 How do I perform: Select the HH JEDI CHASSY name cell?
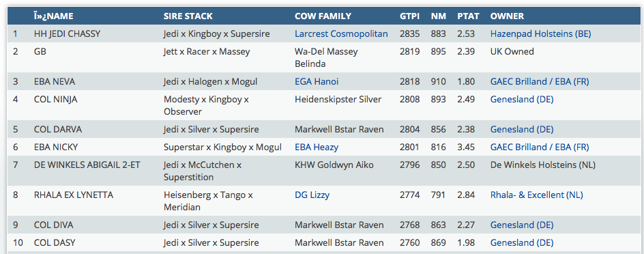[x=67, y=34]
